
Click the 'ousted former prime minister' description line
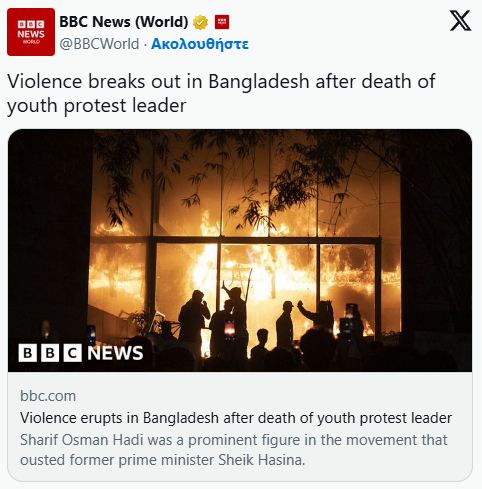[162, 460]
